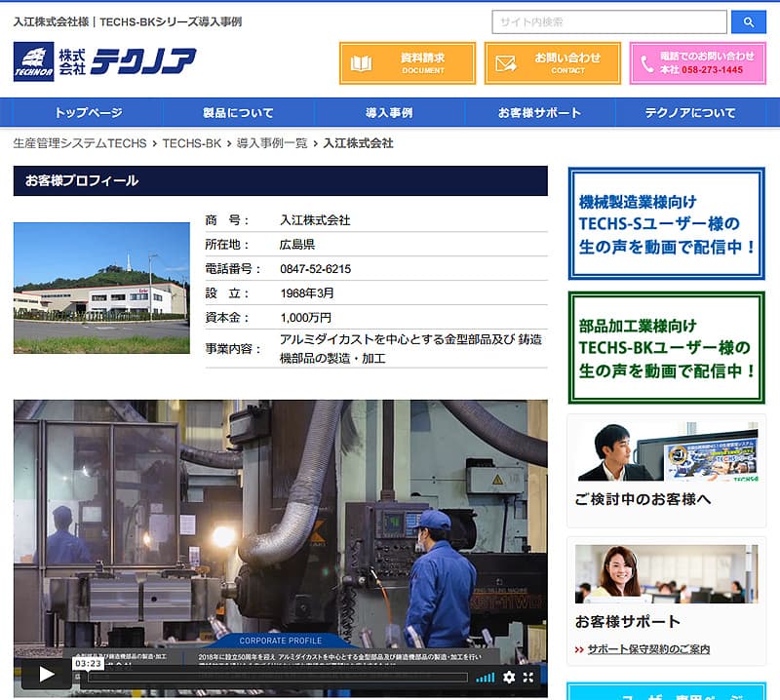Click the book icon for document request

click(361, 63)
